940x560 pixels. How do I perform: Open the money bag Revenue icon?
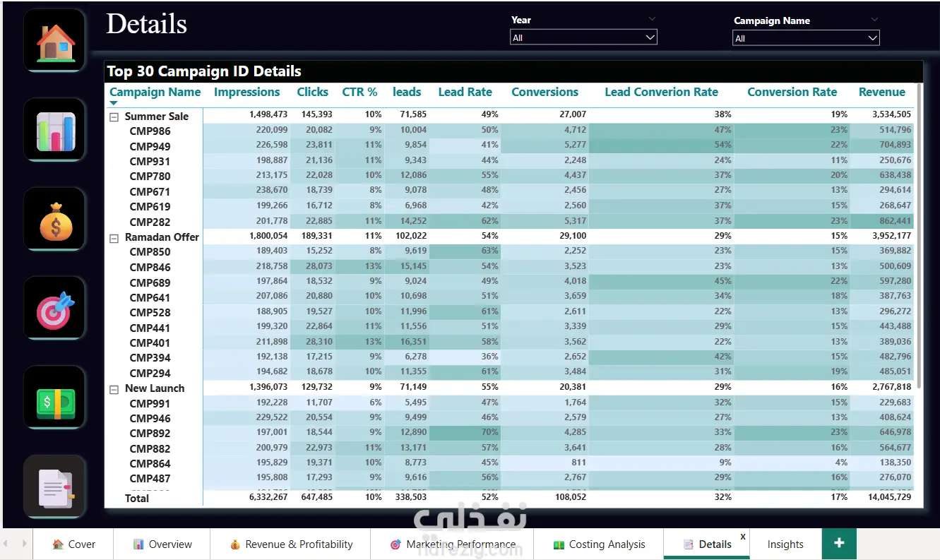pos(55,219)
